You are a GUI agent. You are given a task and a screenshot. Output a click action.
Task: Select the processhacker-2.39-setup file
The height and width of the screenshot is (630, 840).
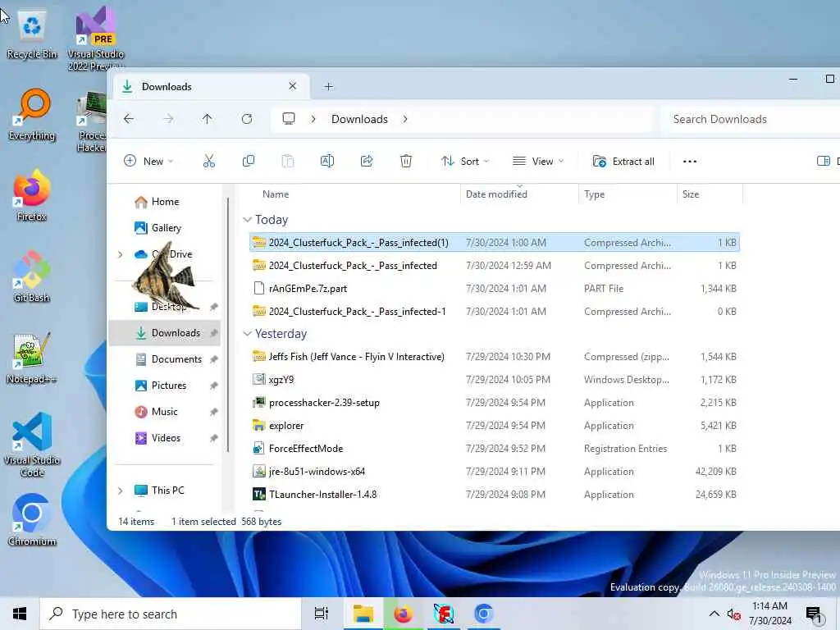tap(494, 402)
